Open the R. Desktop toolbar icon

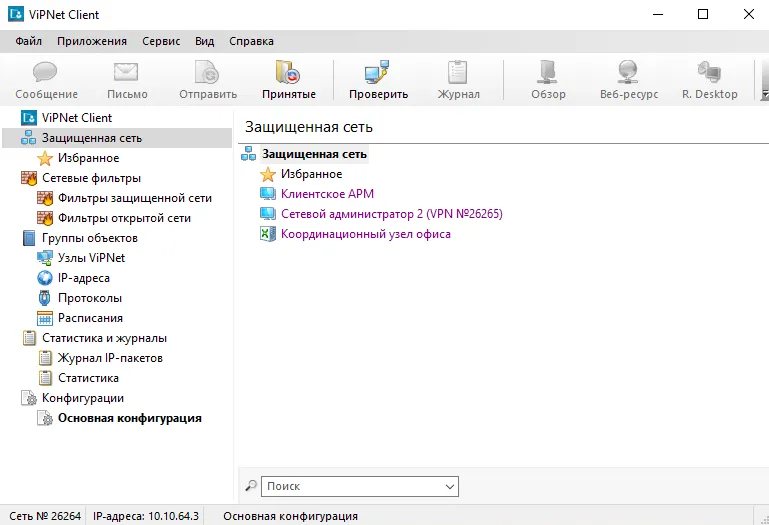point(709,73)
